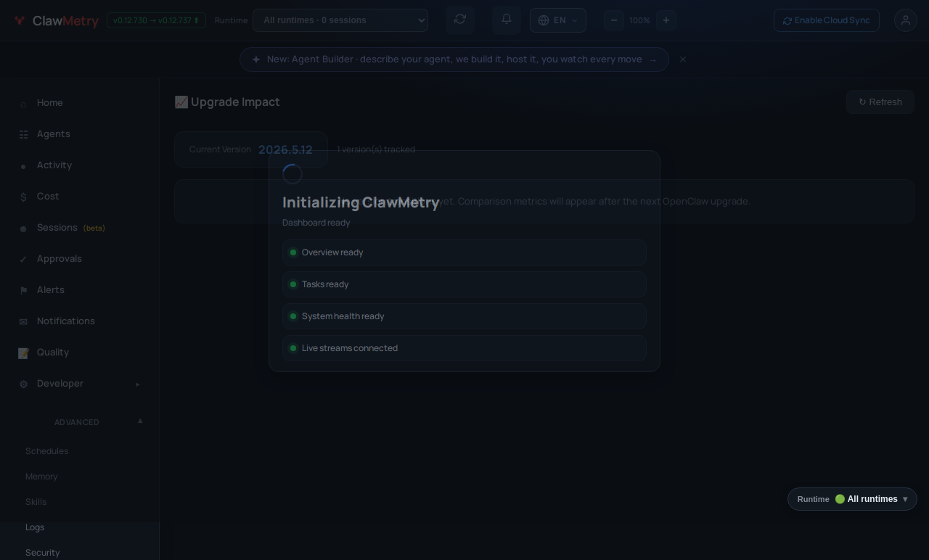Open the Agent Builder announcement banner
This screenshot has height=560, width=929.
[454, 59]
